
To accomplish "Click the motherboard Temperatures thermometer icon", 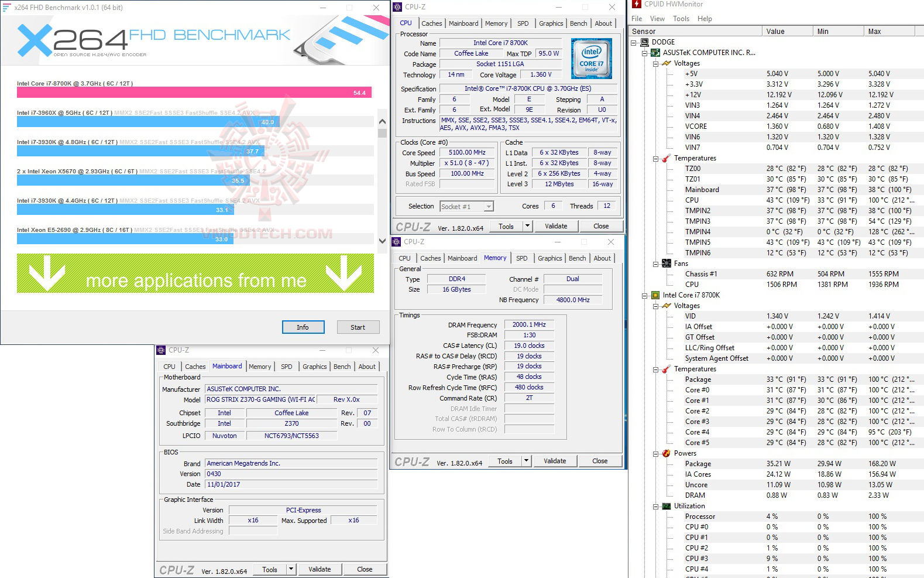I will [667, 158].
